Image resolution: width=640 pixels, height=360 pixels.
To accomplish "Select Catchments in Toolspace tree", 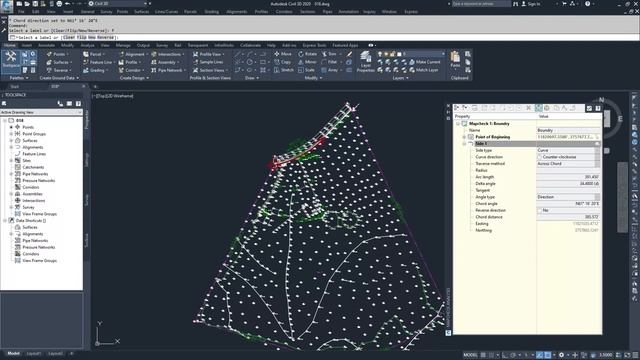I will [x=33, y=167].
